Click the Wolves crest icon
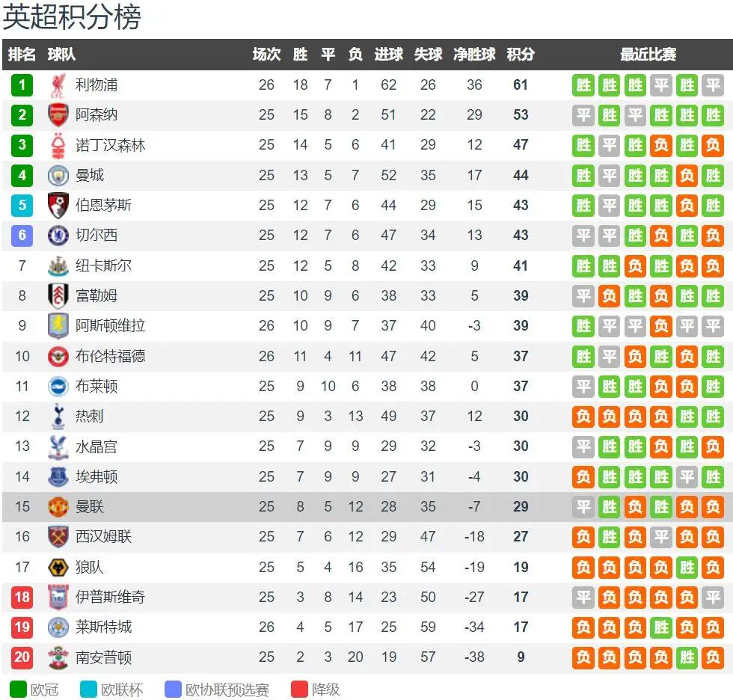Viewport: 733px width, 700px height. tap(58, 568)
